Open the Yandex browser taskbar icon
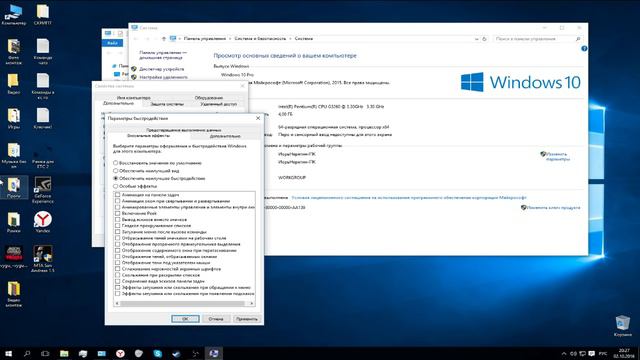Viewport: 640px width, 360px height. pyautogui.click(x=120, y=353)
